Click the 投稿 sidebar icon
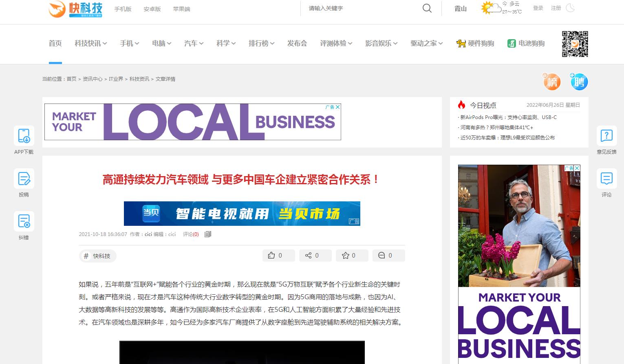Image resolution: width=624 pixels, height=364 pixels. pos(24,179)
